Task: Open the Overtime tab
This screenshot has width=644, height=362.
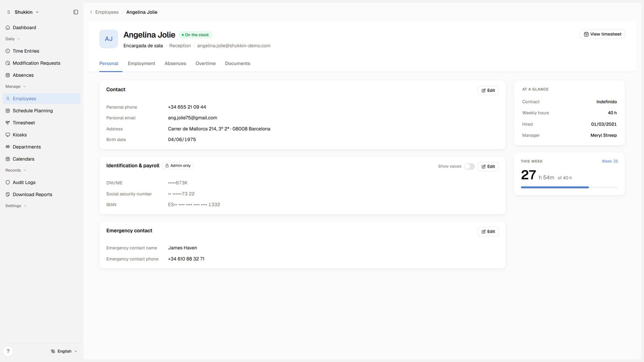Action: [x=205, y=64]
